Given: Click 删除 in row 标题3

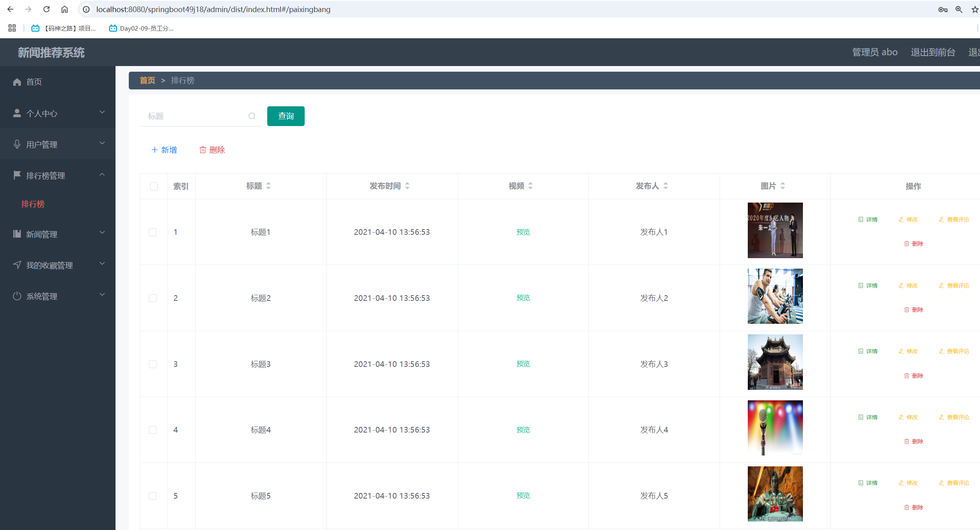Looking at the screenshot, I should point(914,376).
